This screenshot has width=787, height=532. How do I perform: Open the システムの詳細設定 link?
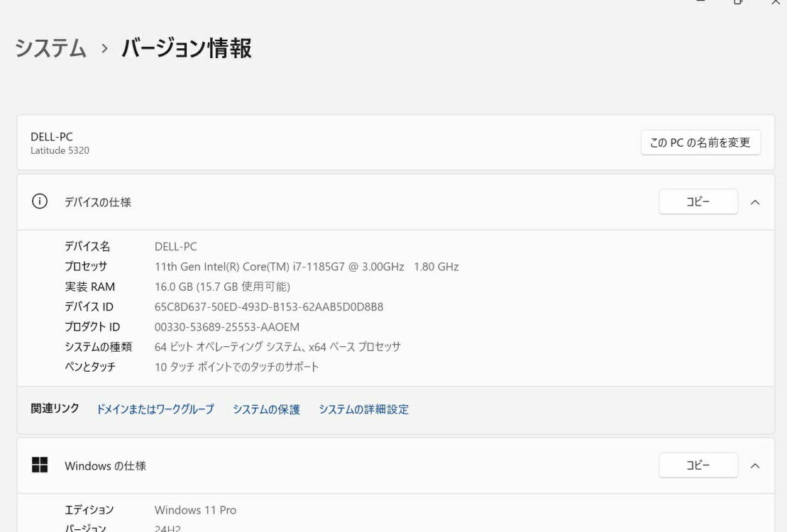363,409
